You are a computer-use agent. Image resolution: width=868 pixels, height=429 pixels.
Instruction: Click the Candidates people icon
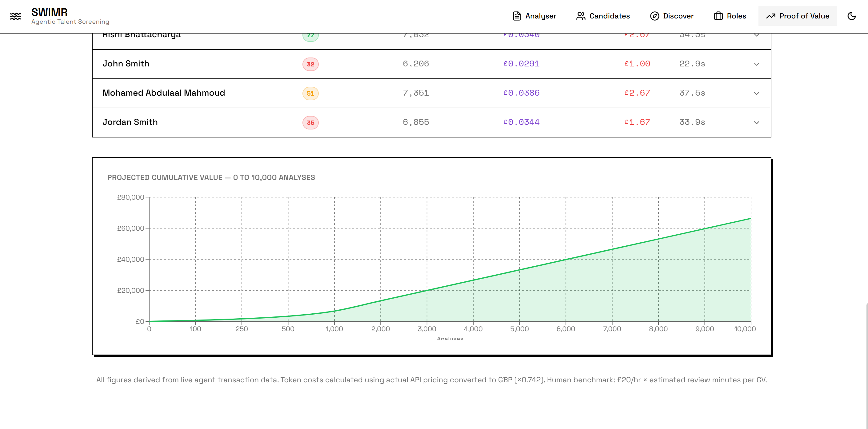point(580,16)
